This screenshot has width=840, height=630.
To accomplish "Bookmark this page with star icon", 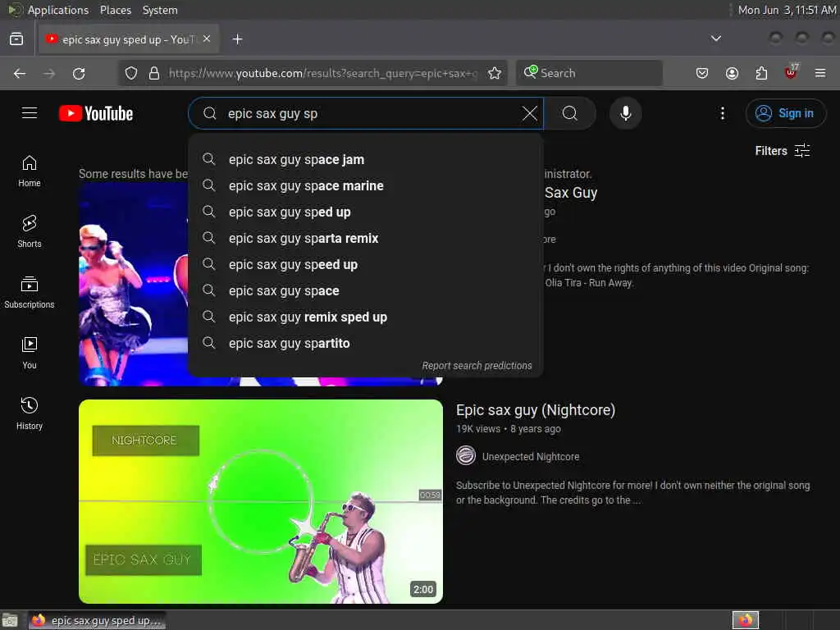I will [495, 73].
